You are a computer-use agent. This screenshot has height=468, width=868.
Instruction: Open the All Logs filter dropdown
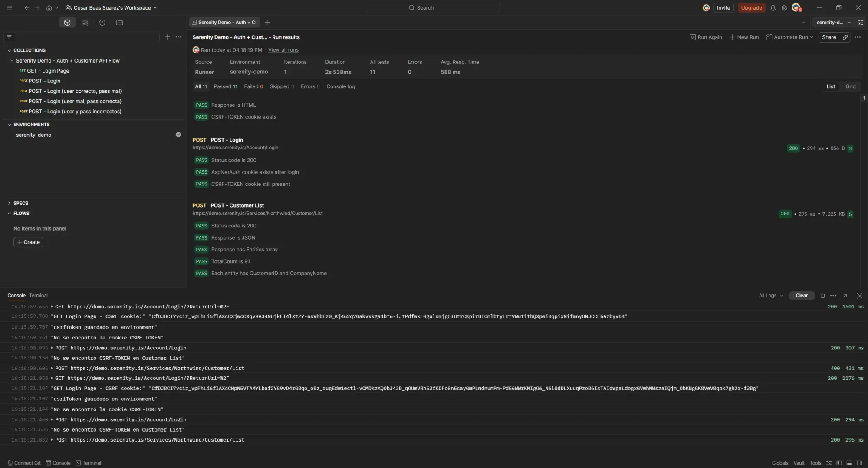pos(771,296)
